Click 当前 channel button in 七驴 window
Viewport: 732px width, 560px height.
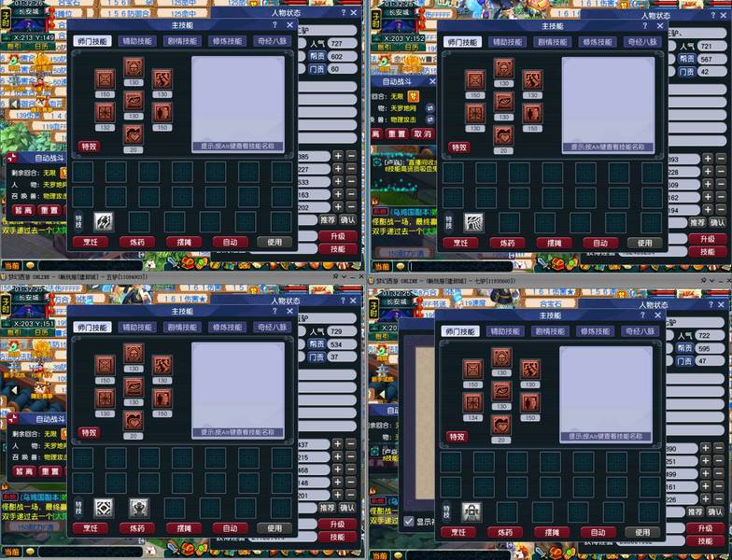tap(379, 555)
